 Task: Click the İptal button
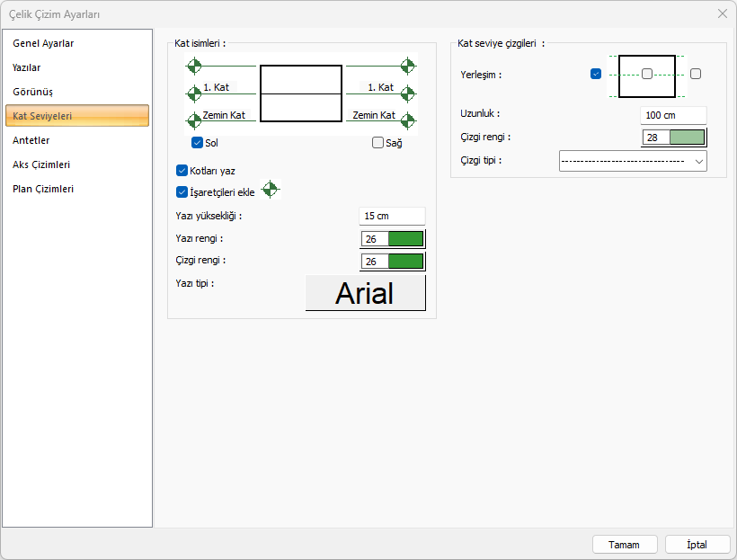coord(697,545)
